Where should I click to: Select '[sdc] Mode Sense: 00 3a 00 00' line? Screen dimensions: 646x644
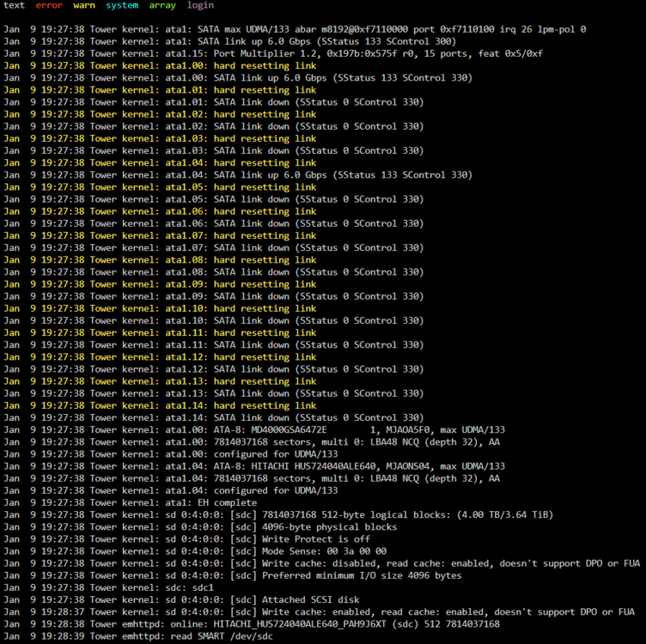[x=195, y=551]
